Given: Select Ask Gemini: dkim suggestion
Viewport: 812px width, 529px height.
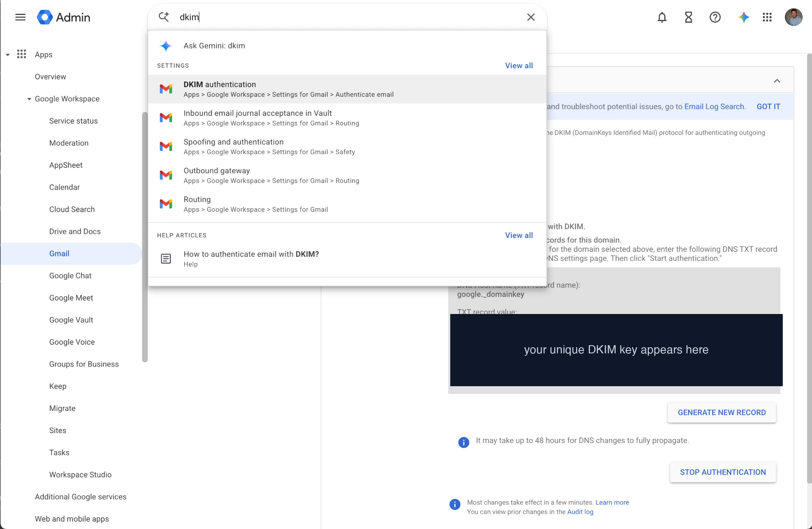Looking at the screenshot, I should point(347,46).
